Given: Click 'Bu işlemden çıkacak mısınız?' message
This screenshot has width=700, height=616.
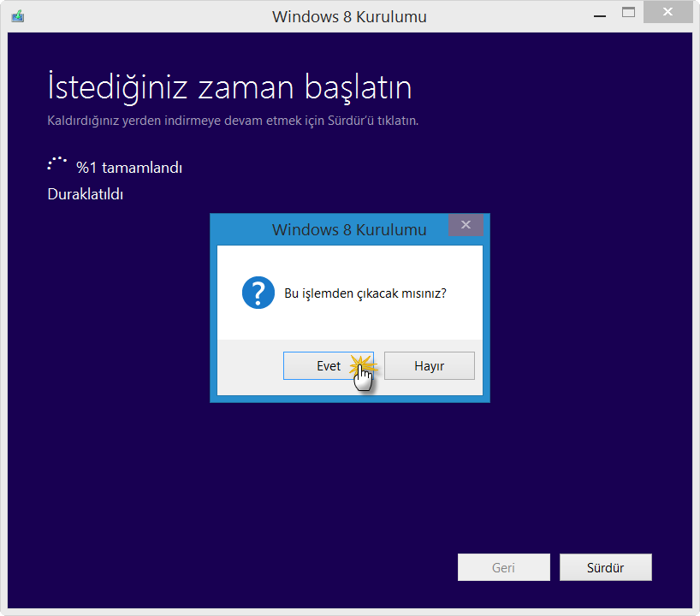Looking at the screenshot, I should [365, 293].
